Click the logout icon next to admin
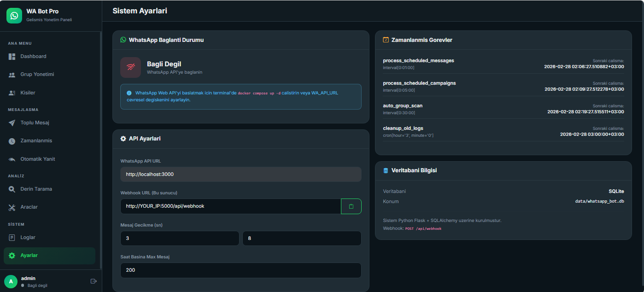Screen dimensions: 644x292 (x=94, y=281)
